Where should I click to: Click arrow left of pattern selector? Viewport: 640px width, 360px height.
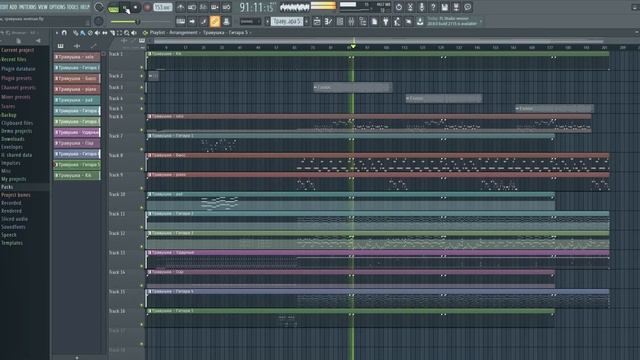click(267, 21)
